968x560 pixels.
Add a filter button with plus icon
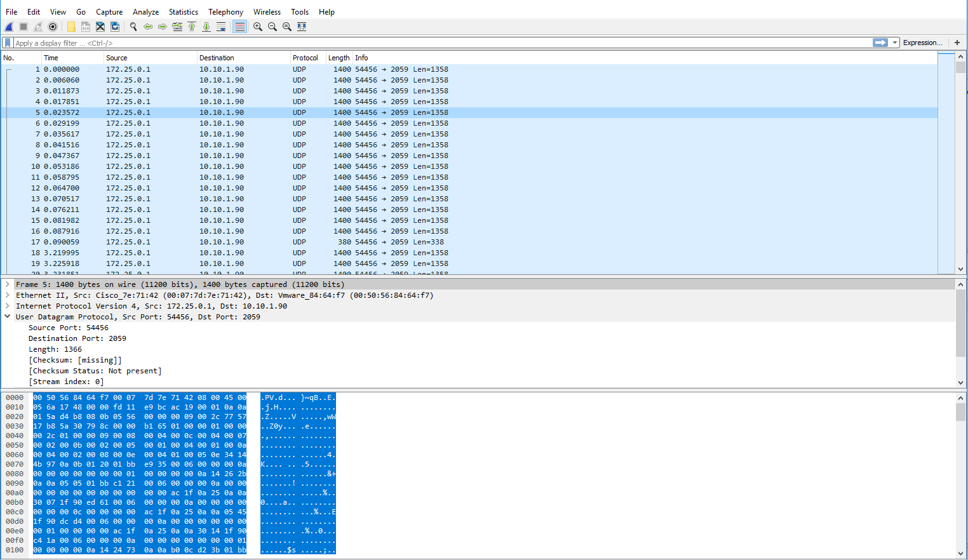[957, 43]
